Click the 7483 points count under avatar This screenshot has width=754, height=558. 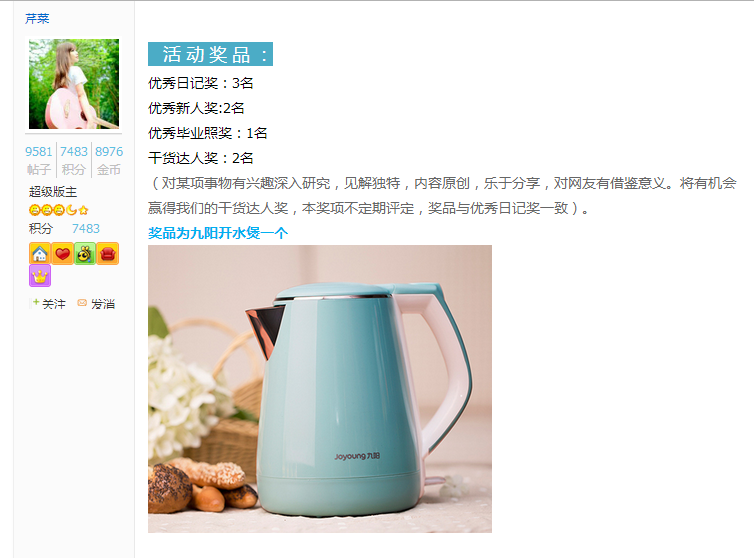pyautogui.click(x=74, y=152)
